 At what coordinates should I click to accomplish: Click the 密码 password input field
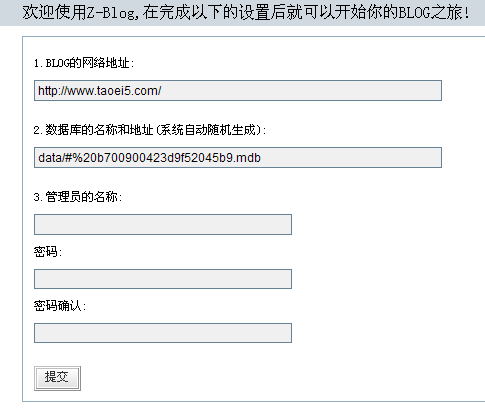[163, 279]
